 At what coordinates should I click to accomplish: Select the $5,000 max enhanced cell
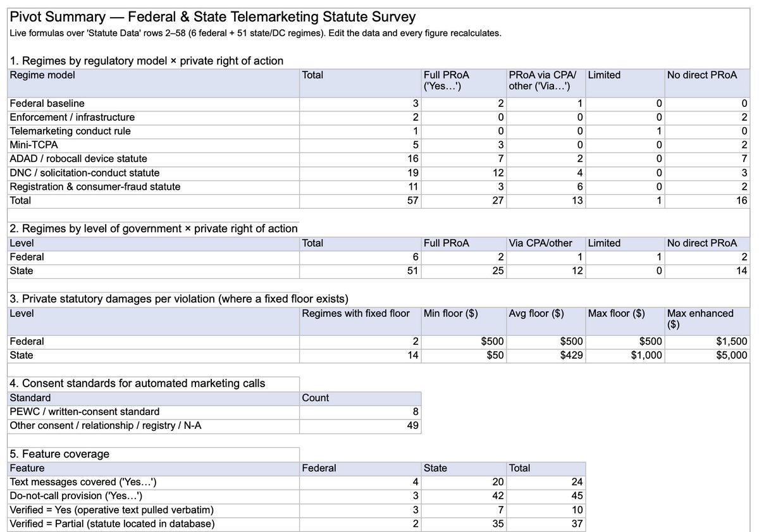[707, 356]
